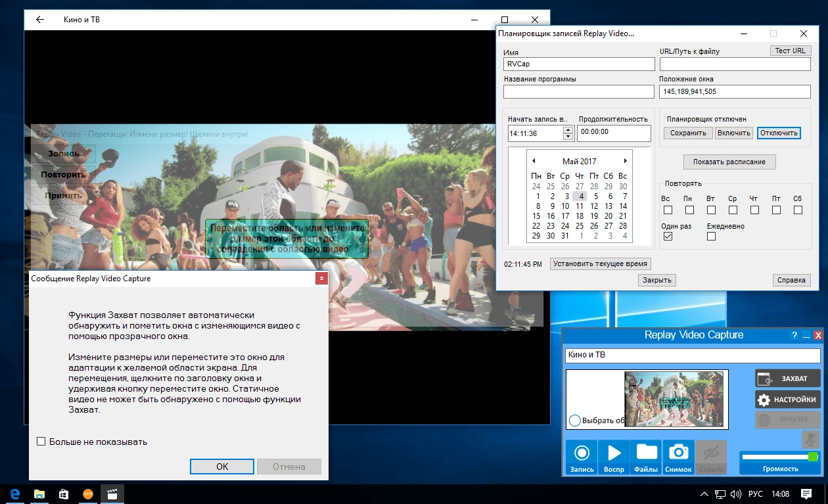Click the Продолжительность 00:00:00 field
This screenshot has height=504, width=828.
[614, 133]
